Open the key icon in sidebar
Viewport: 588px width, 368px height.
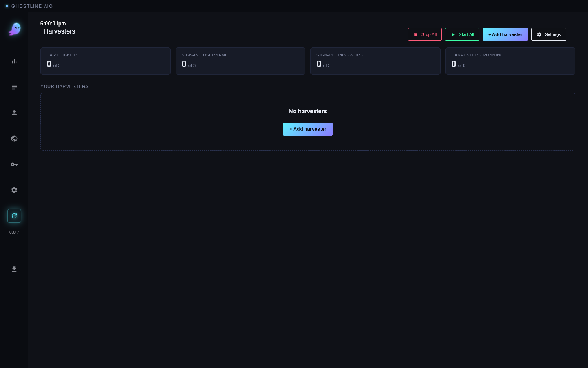tap(14, 164)
